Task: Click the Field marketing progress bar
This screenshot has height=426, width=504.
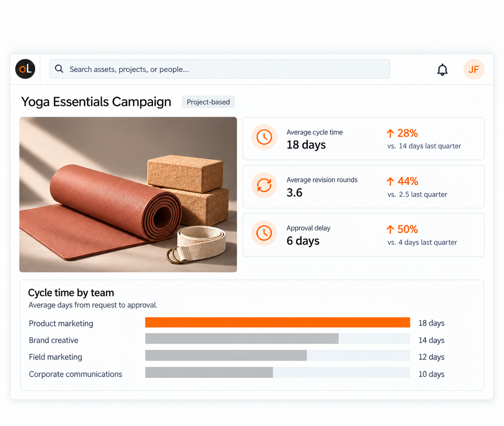Action: [x=277, y=355]
